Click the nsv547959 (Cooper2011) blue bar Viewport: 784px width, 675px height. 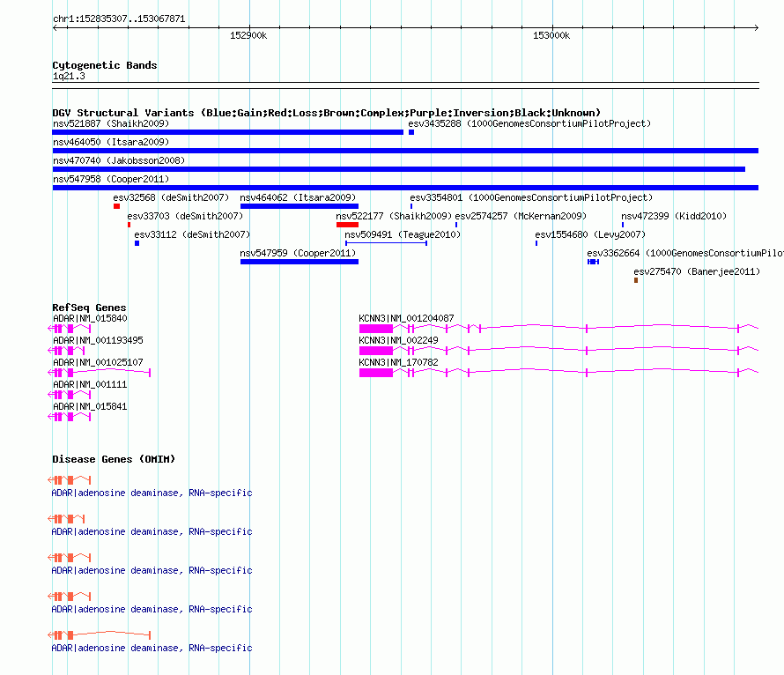tap(299, 262)
